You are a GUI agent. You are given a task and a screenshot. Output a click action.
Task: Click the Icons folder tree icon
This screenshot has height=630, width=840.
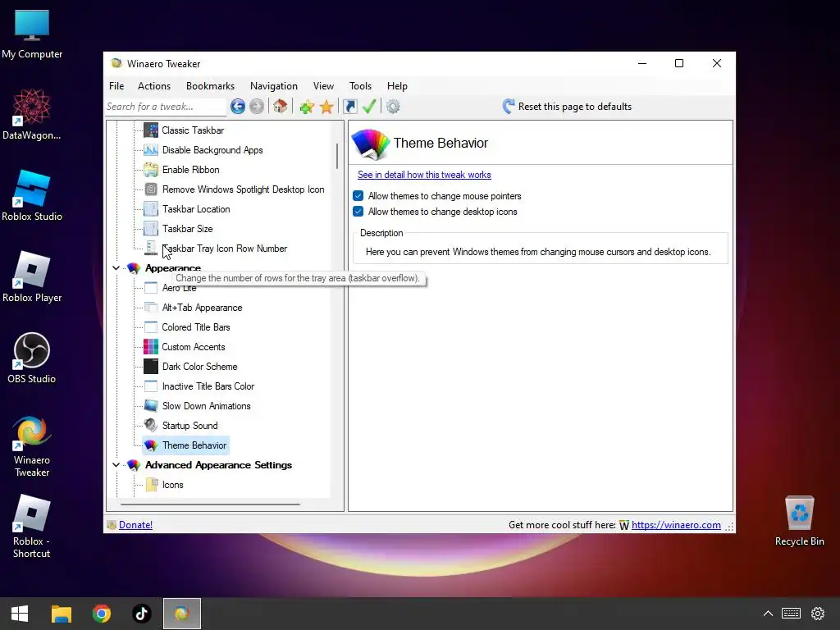coord(151,484)
